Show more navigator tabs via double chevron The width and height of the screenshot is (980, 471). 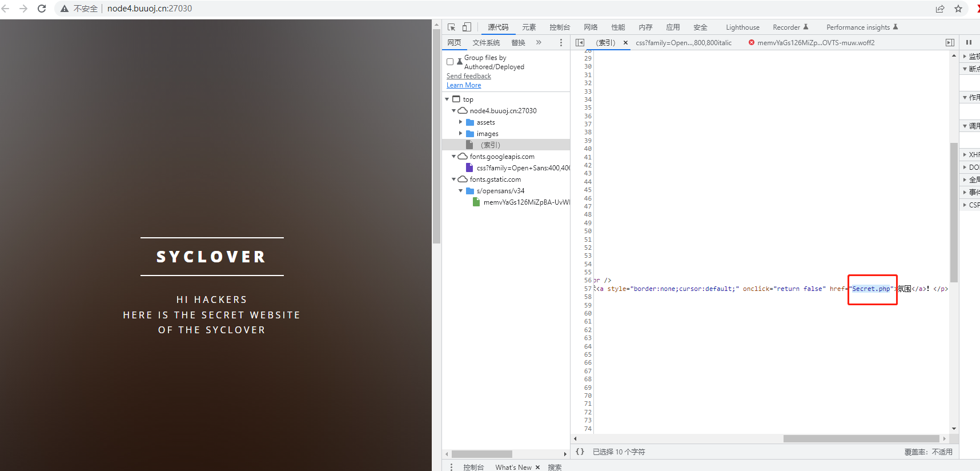[x=539, y=42]
